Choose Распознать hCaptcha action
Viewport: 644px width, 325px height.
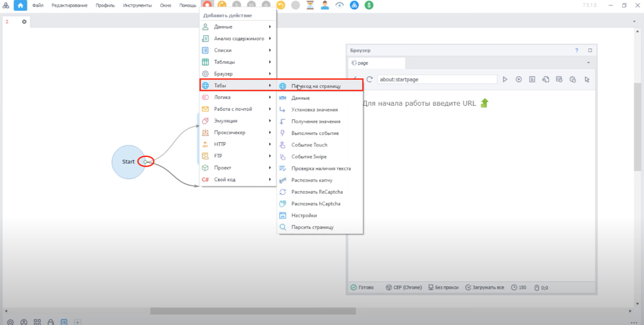tap(320, 204)
